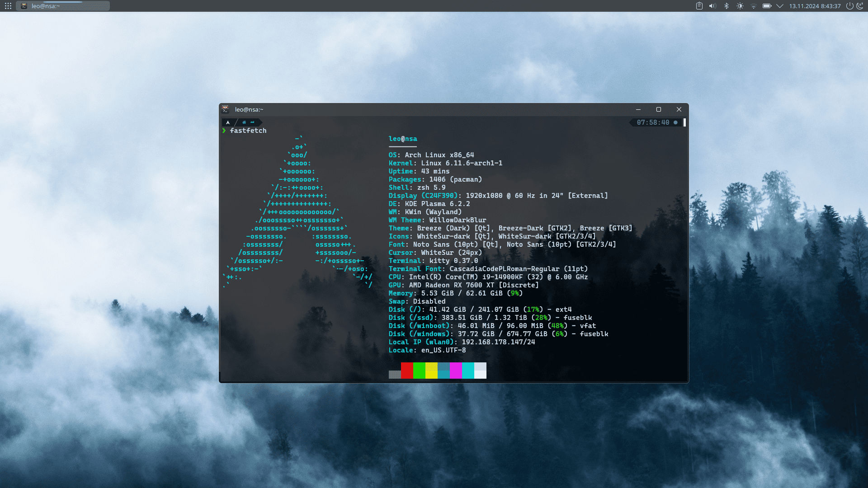
Task: Open the Wi-Fi network tray icon
Action: (x=754, y=6)
